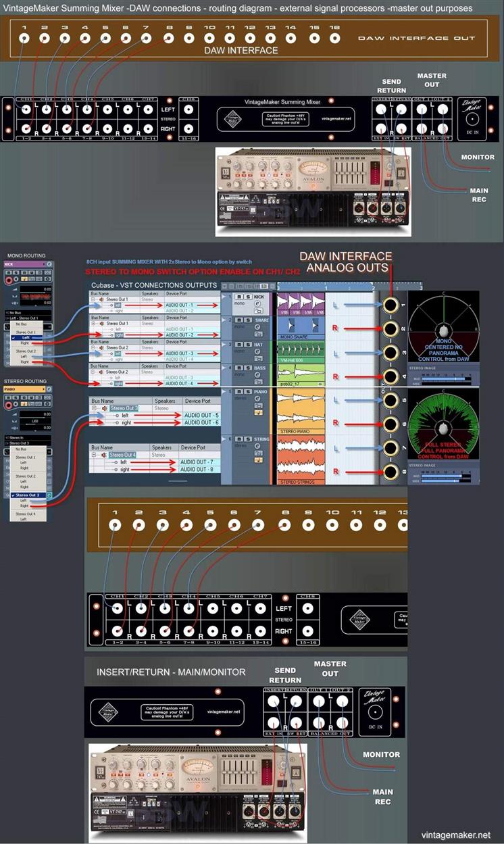Screen dimensions: 504x844
Task: Select the right channel row of Stereo Out 4
Action: click(x=155, y=470)
